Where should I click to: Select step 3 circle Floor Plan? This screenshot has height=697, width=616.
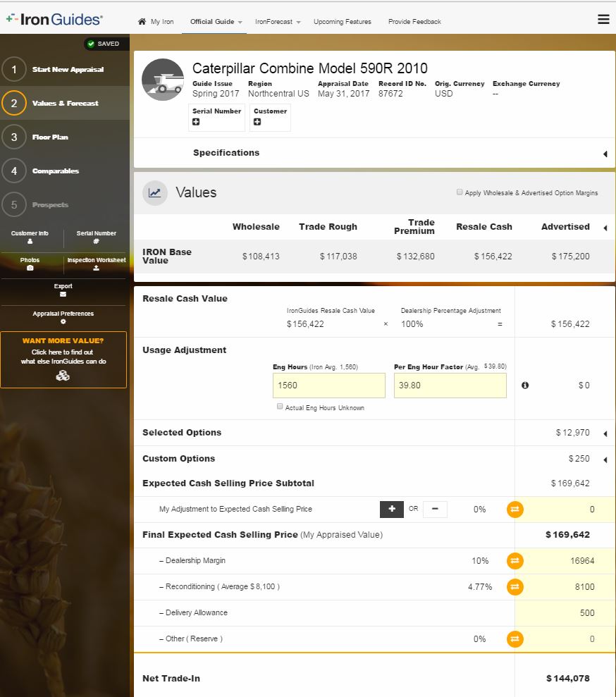coord(14,137)
